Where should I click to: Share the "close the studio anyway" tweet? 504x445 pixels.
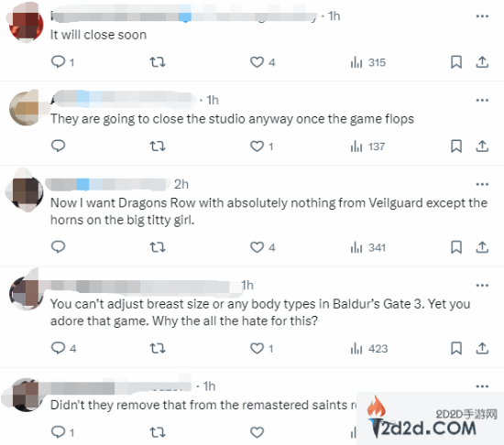(x=482, y=147)
